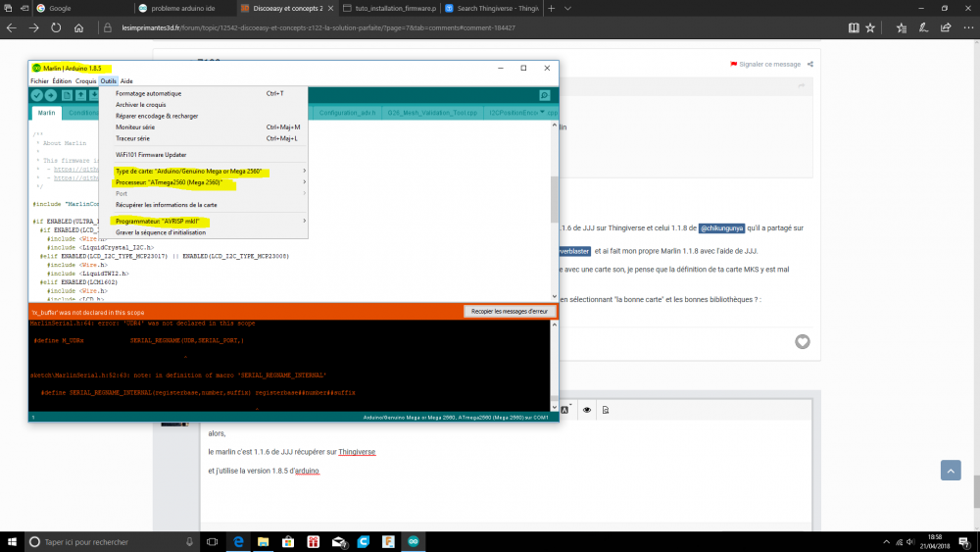The image size is (980, 552).
Task: Open Traceur série from Outils menu
Action: (x=204, y=138)
